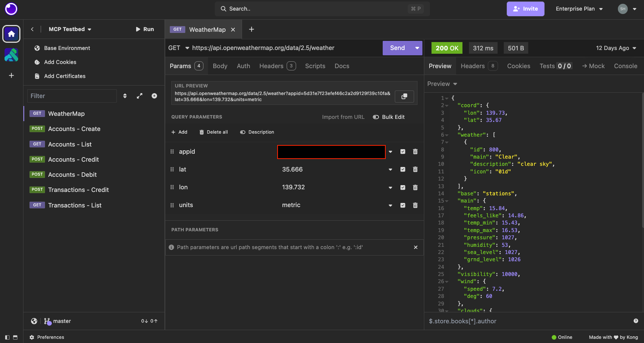The width and height of the screenshot is (644, 343).
Task: Switch to the Scripts tab
Action: click(315, 66)
